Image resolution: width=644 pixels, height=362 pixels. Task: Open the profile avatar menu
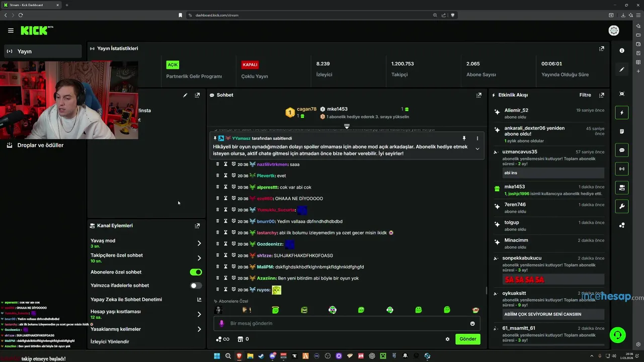tap(614, 31)
